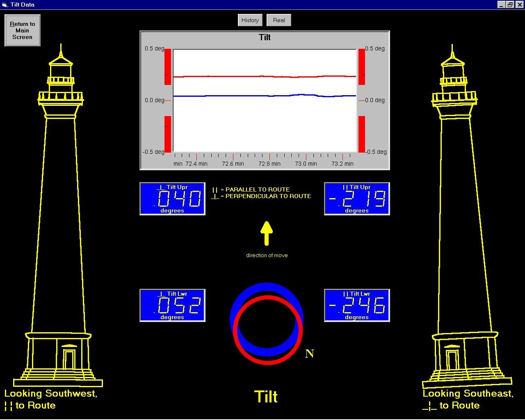This screenshot has height=420, width=525.
Task: Minimize the Tilt Data window
Action: [x=502, y=5]
